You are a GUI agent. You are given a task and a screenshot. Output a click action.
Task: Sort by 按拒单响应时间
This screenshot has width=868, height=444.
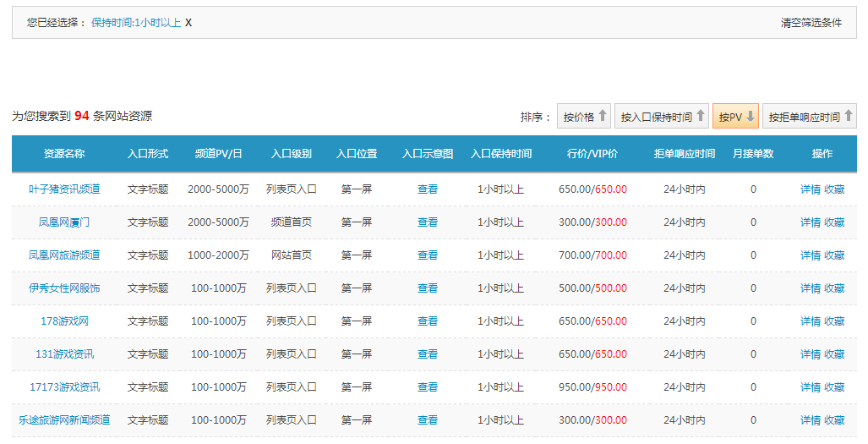coord(810,116)
